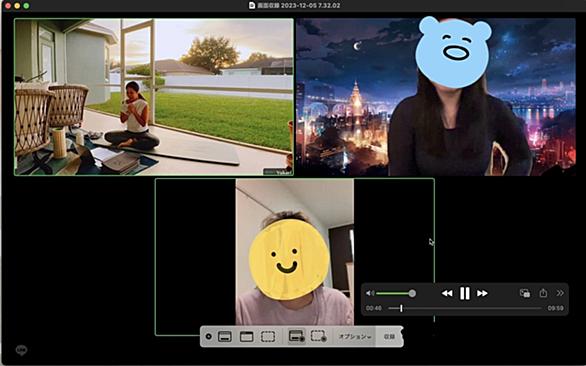Click the rewind button
Screen dimensions: 586x366
[447, 293]
